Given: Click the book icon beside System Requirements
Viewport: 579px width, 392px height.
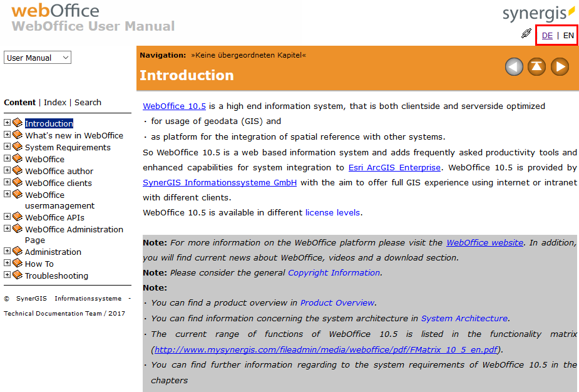Looking at the screenshot, I should [18, 147].
